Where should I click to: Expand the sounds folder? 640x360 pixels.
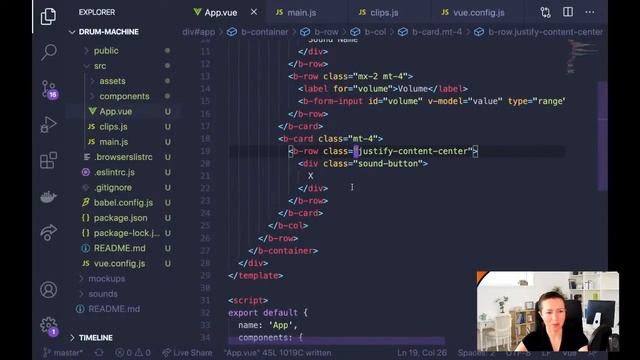click(x=102, y=293)
